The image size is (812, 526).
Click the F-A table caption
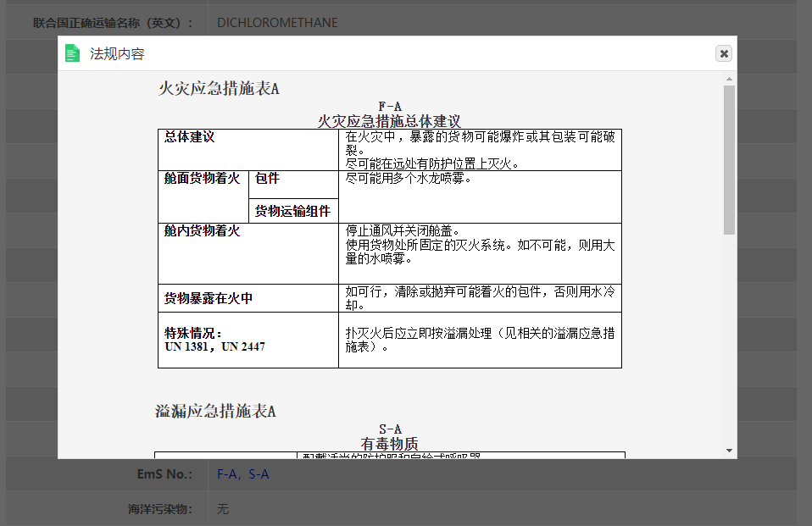[x=389, y=107]
